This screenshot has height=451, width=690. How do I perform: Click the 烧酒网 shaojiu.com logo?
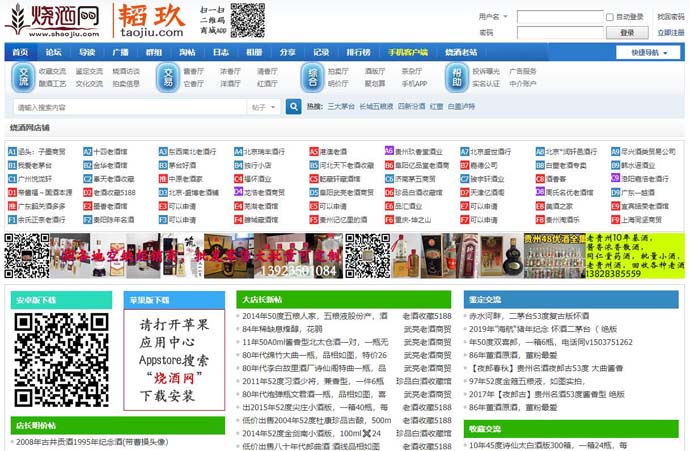[x=52, y=20]
